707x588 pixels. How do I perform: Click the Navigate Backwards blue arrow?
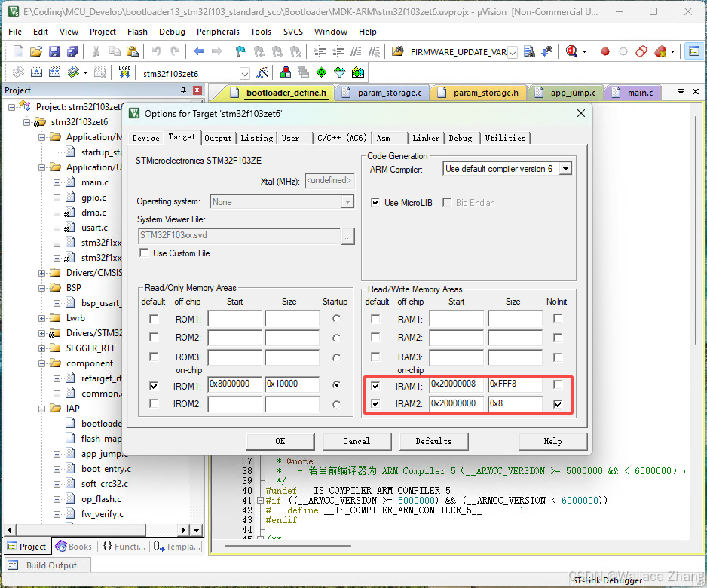point(199,51)
